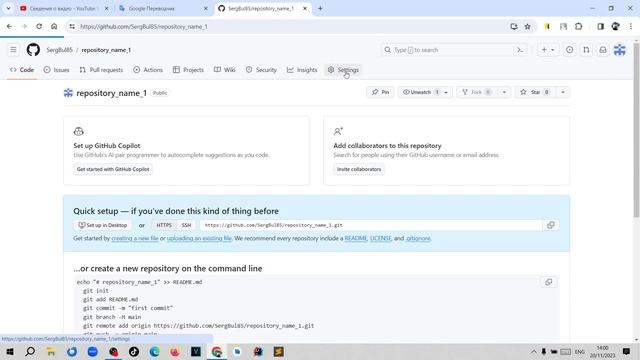Image resolution: width=640 pixels, height=360 pixels.
Task: Open the README link
Action: click(356, 238)
